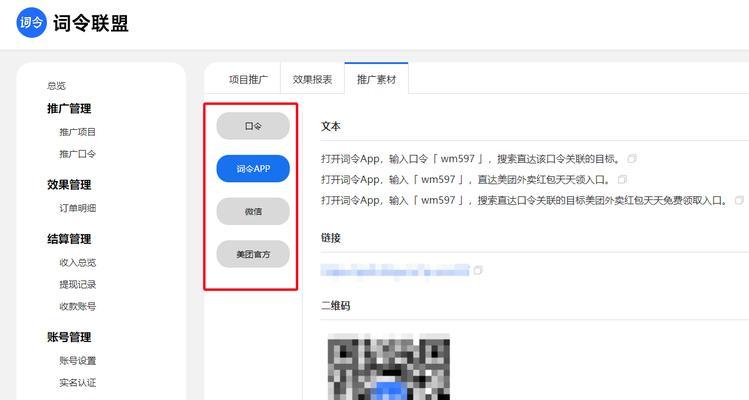Open the 效果报表 tab
Screen dimensions: 749x400
point(312,79)
